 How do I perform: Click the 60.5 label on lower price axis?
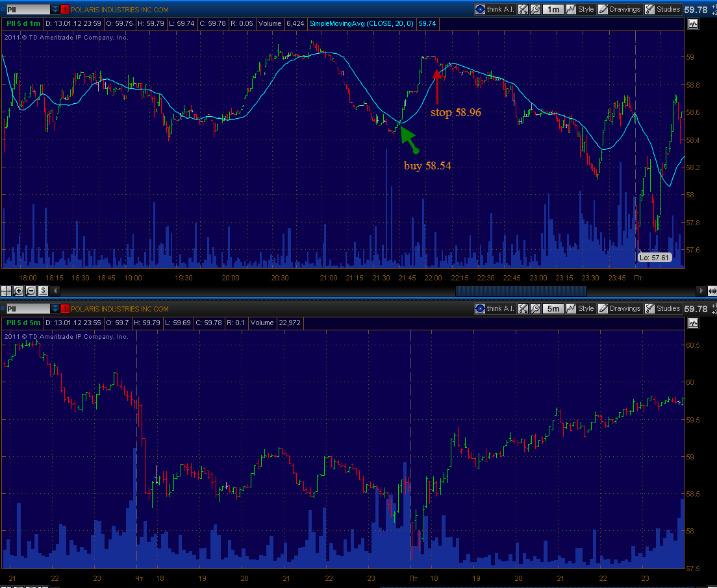(x=693, y=345)
